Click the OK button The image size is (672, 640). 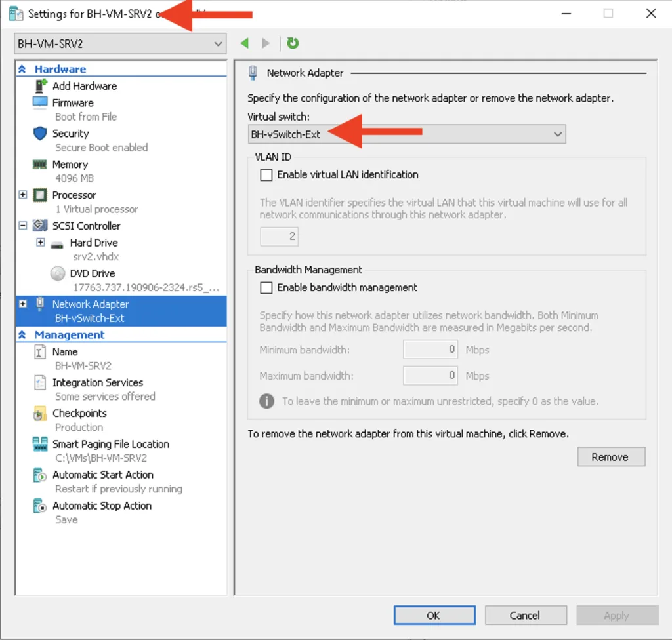point(434,615)
